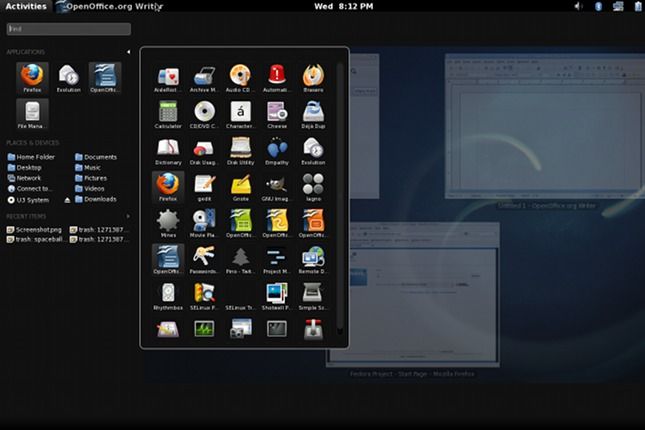The height and width of the screenshot is (430, 645).
Task: Open U3 System device
Action: point(28,200)
